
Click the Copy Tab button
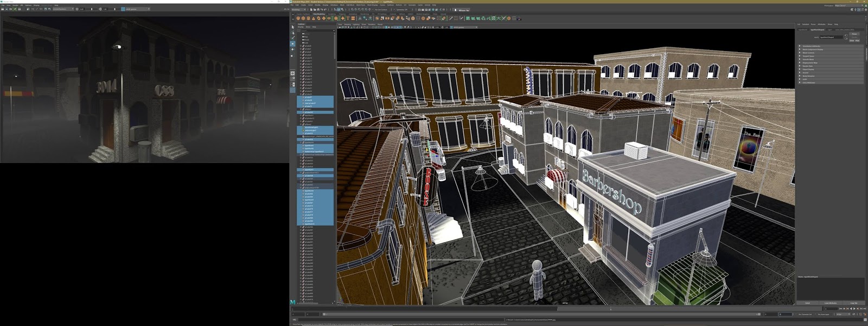coord(853,303)
